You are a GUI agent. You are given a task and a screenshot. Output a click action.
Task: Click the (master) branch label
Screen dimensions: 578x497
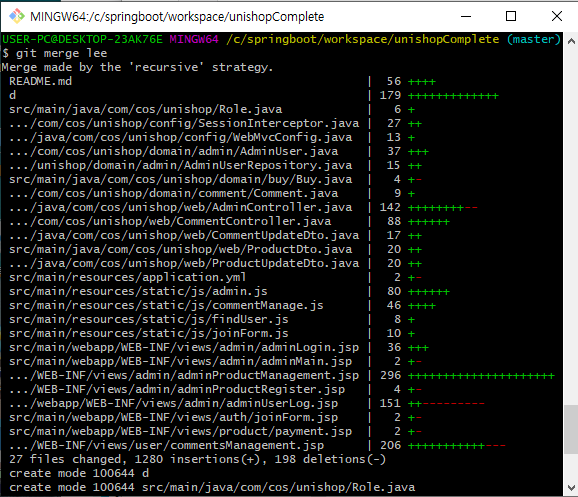[534, 39]
